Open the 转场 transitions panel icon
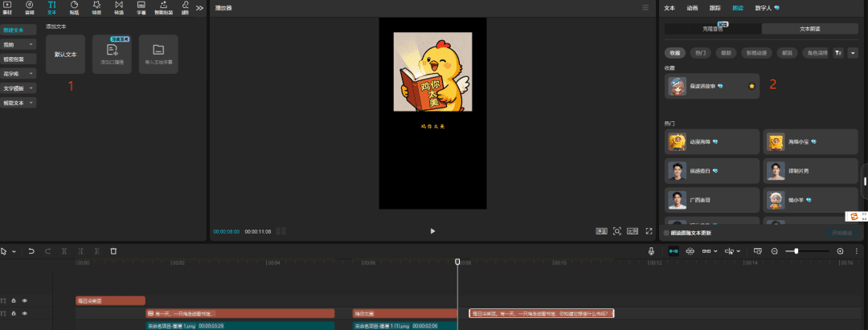The height and width of the screenshot is (330, 868). click(x=119, y=7)
